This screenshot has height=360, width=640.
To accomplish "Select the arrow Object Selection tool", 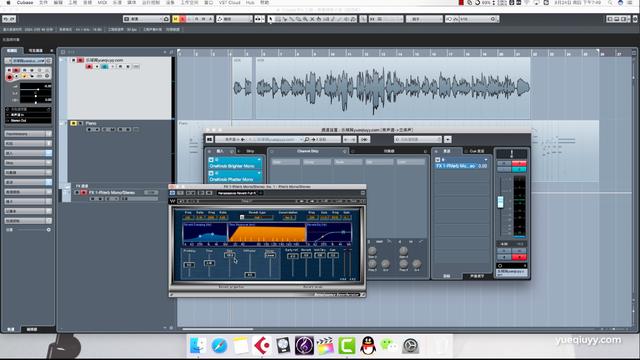I will pos(270,19).
